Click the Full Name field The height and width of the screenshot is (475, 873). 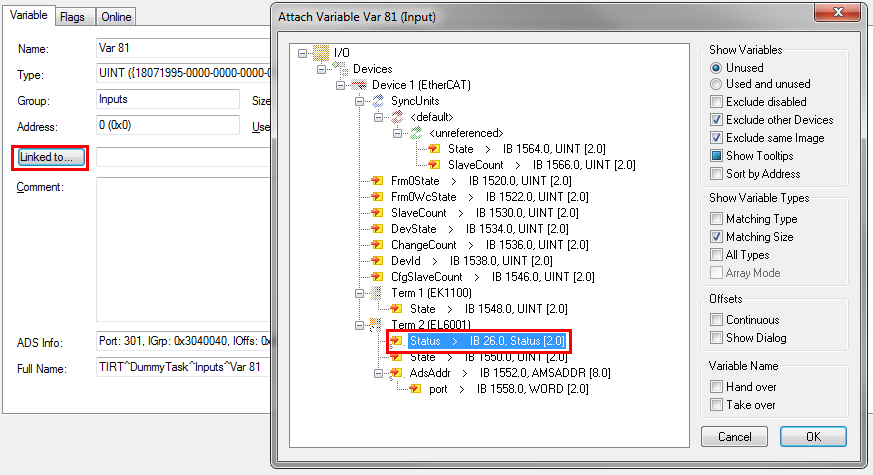coord(183,367)
